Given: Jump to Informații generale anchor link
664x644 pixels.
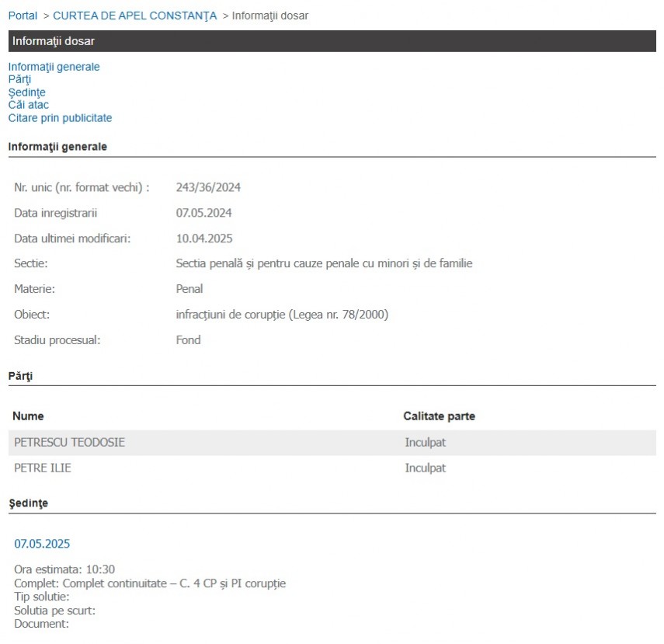Looking at the screenshot, I should point(54,67).
